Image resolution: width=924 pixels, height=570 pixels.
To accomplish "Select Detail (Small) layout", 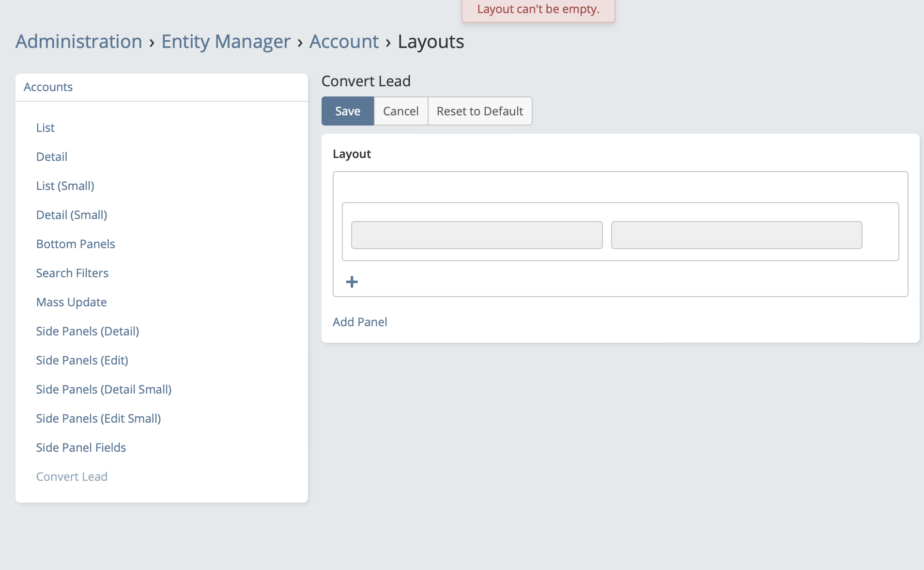I will pos(71,215).
